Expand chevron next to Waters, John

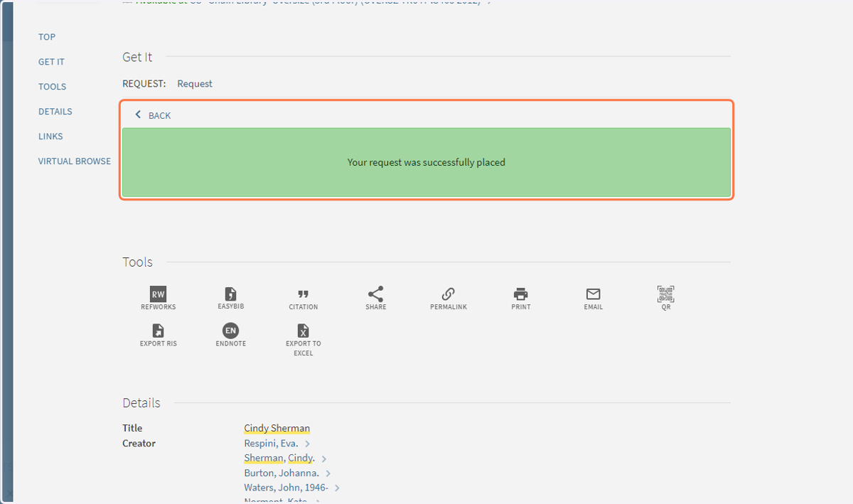point(338,488)
